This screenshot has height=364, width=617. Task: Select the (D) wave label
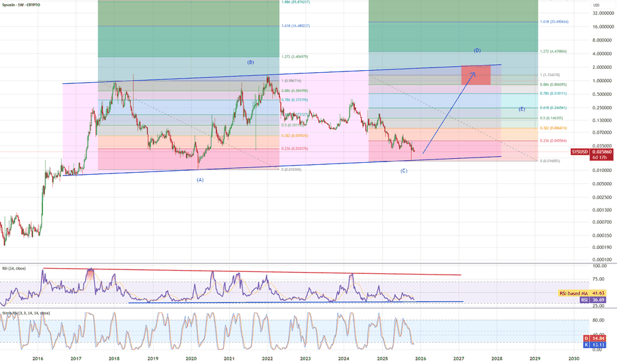[x=477, y=50]
